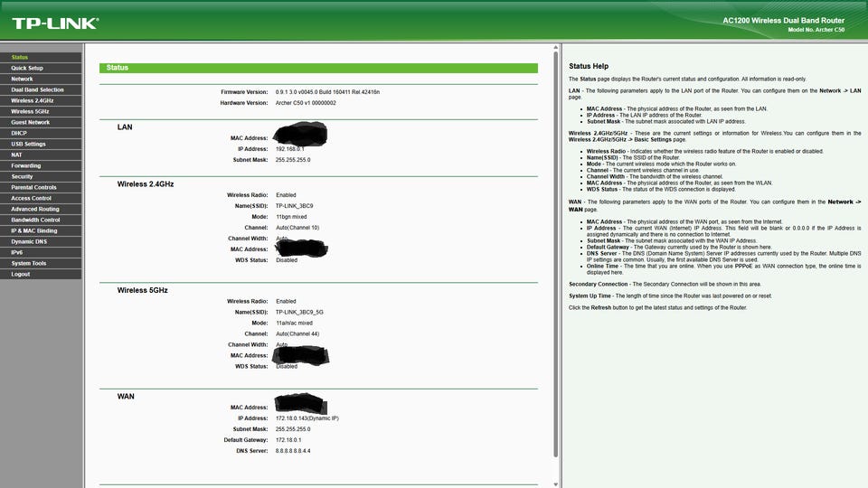Go to Wireless 5GHz settings
This screenshot has height=488, width=868.
(x=41, y=111)
